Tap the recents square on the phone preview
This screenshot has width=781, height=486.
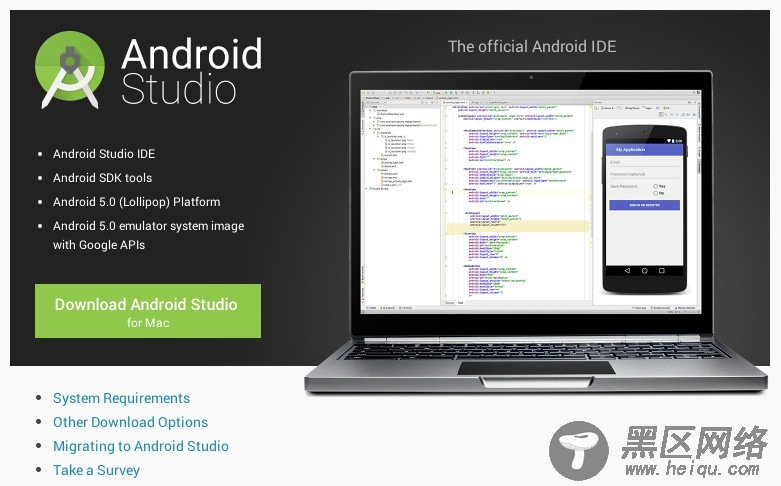[661, 270]
